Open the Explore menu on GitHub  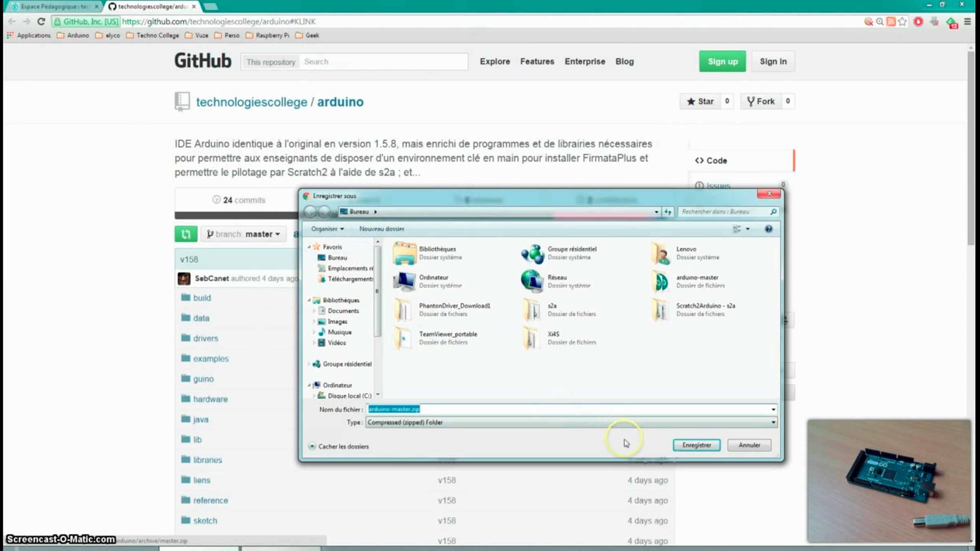coord(495,62)
